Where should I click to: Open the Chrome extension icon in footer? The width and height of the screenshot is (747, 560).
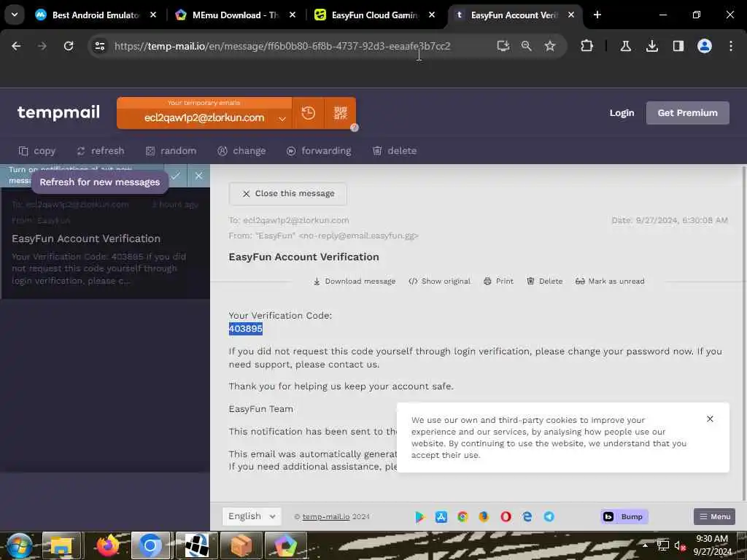(462, 517)
